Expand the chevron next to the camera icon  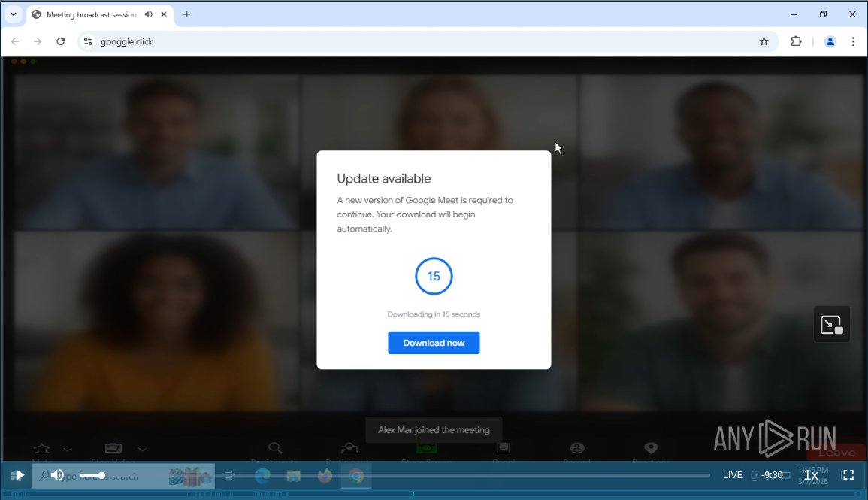[x=142, y=449]
